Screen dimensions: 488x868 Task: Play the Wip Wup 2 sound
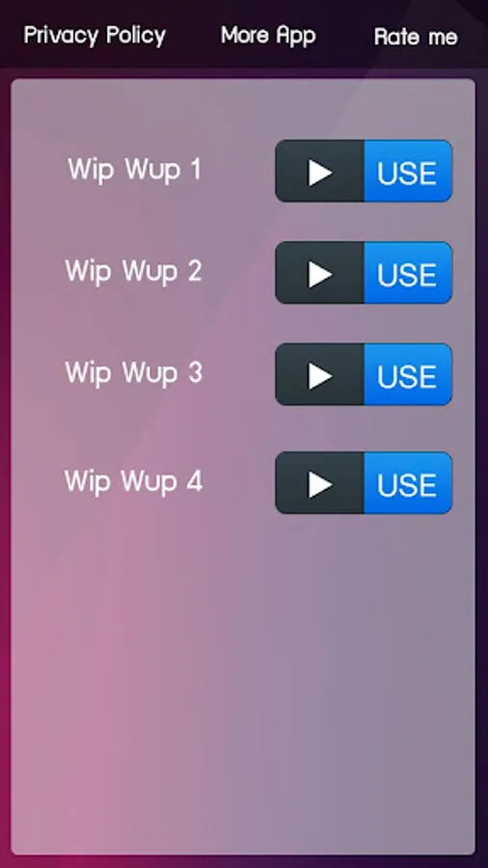coord(320,273)
